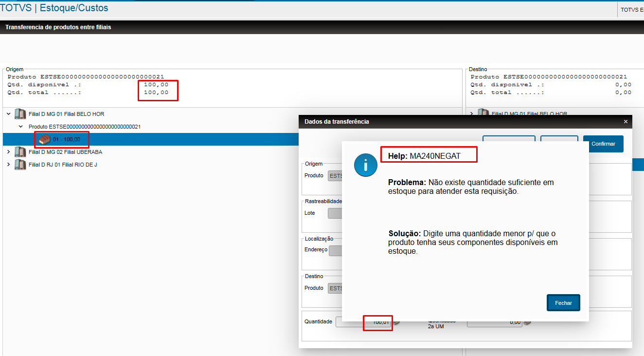The image size is (644, 356).
Task: Click the TOTVS | Estoque/Custos title
Action: click(54, 8)
